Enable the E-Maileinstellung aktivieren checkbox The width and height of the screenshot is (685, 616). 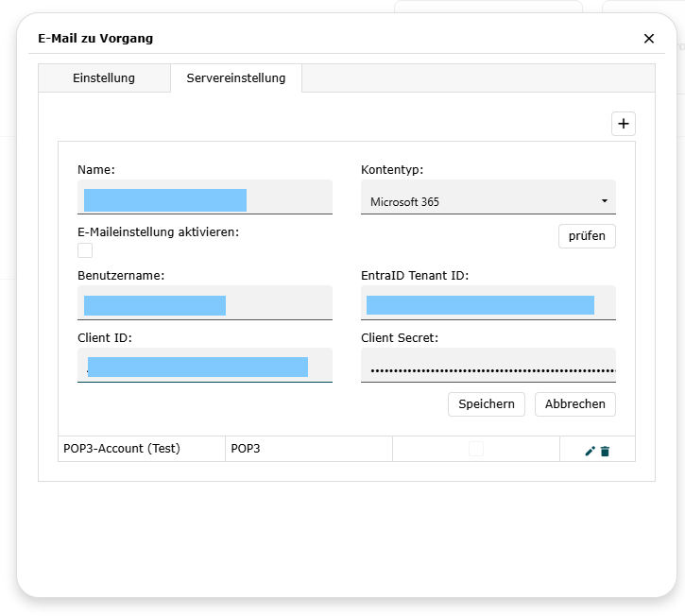[85, 250]
